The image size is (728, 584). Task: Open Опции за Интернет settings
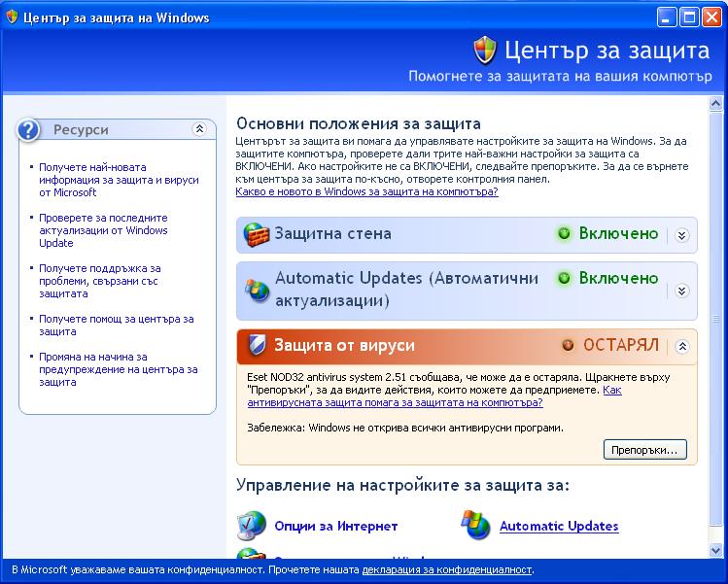tap(335, 526)
